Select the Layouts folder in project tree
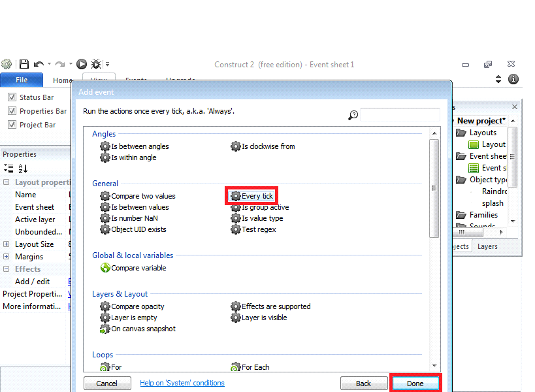This screenshot has height=392, width=535. click(x=476, y=133)
